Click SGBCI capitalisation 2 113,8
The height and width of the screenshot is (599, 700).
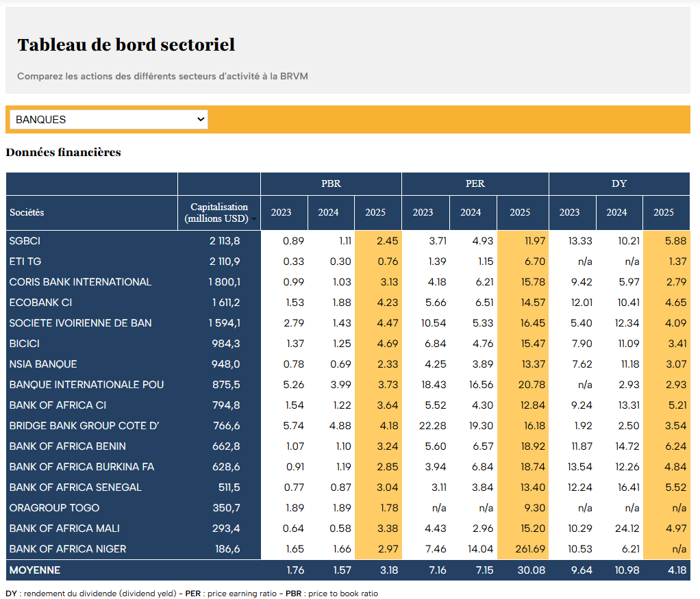click(x=225, y=241)
